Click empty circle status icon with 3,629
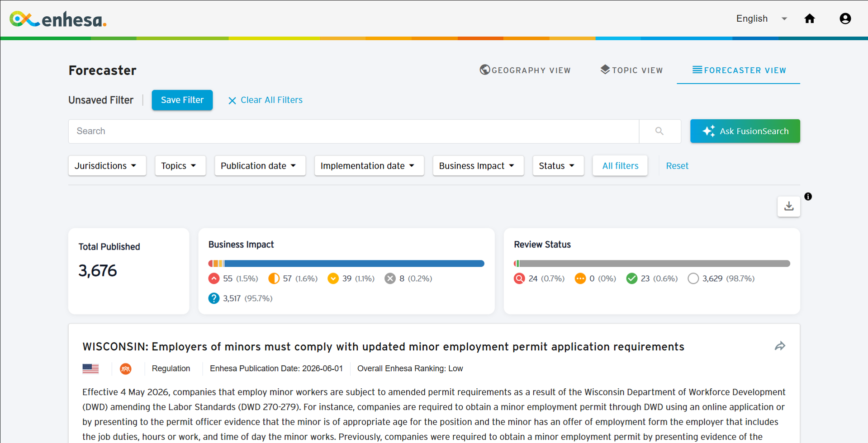 pos(693,278)
